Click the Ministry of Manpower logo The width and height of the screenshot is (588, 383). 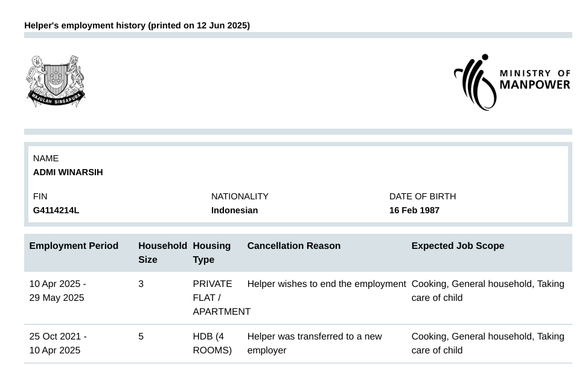pos(512,82)
